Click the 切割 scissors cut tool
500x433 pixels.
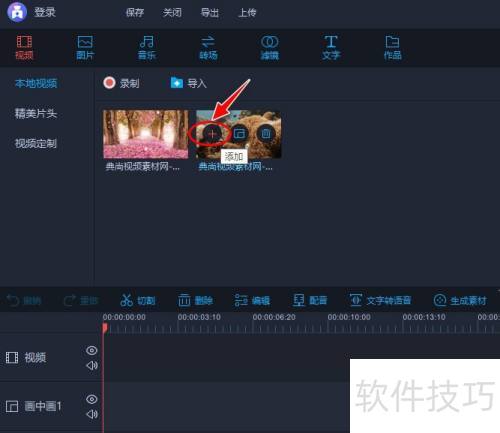(138, 300)
